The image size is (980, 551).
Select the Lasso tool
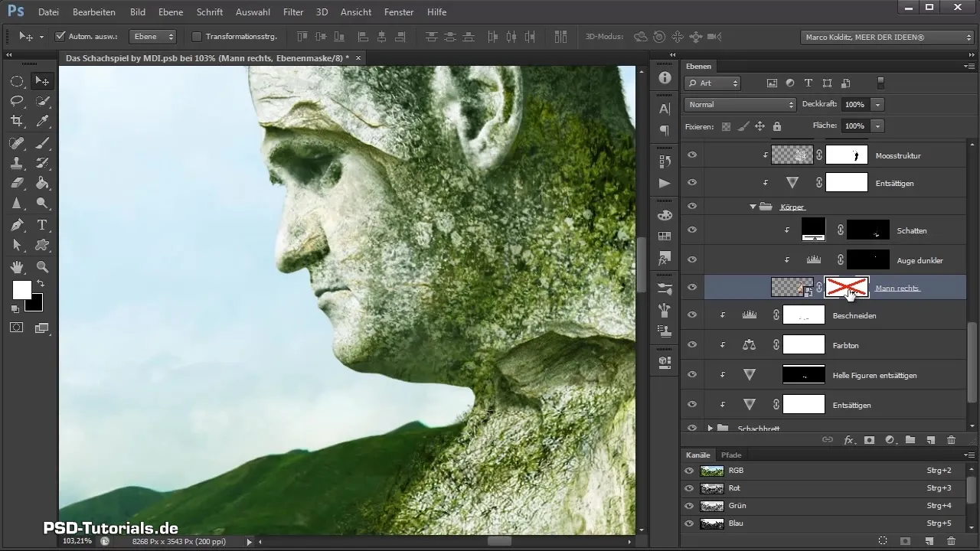(17, 101)
